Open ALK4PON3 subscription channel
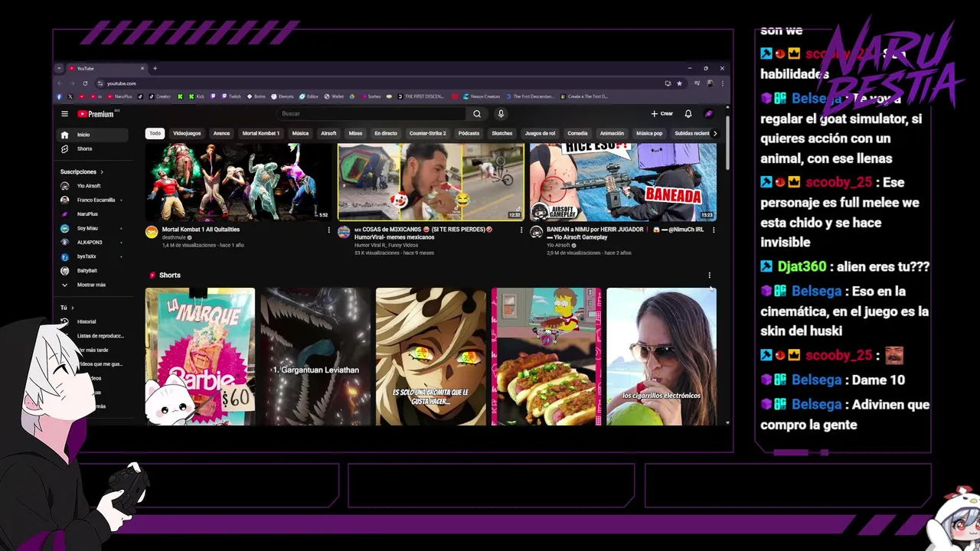This screenshot has width=980, height=551. [93, 242]
